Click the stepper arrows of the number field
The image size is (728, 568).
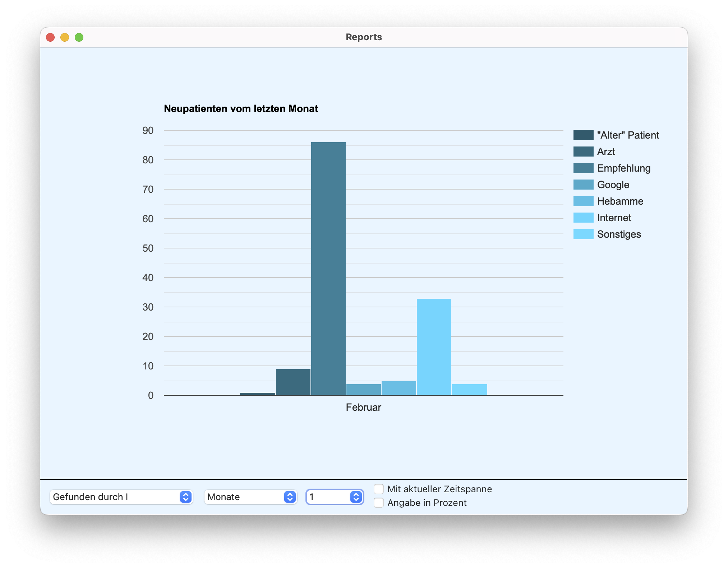click(x=356, y=497)
